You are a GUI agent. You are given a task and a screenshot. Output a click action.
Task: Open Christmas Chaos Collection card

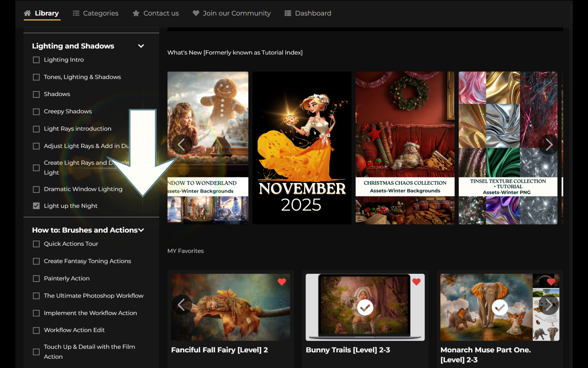pos(405,148)
